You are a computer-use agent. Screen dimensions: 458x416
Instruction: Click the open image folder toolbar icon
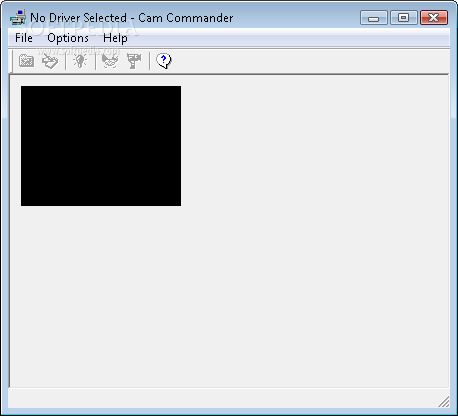(26, 61)
